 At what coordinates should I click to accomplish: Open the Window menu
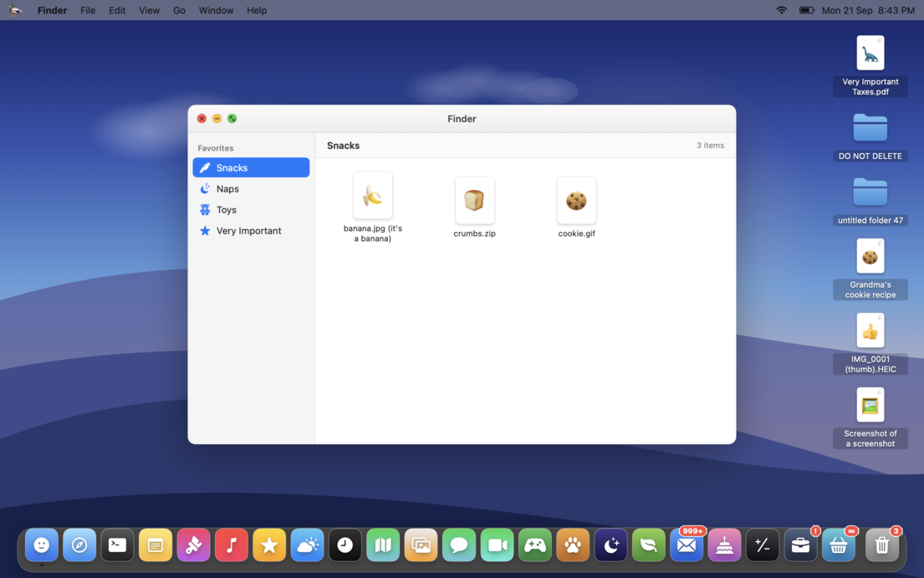216,10
